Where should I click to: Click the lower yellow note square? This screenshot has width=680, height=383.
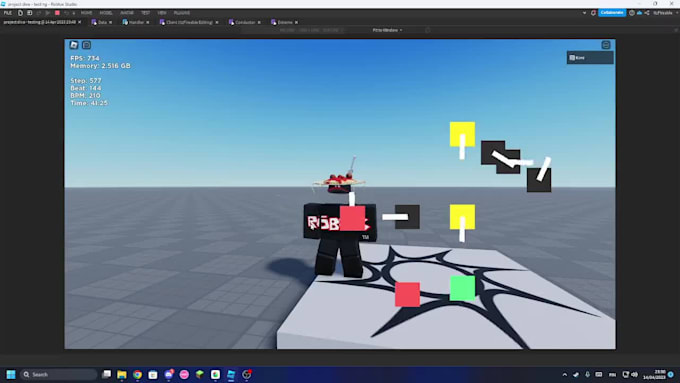(462, 217)
